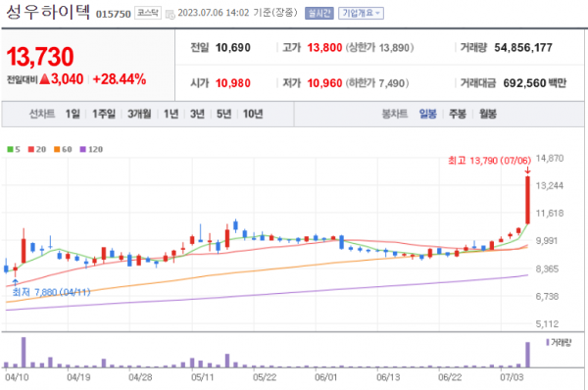This screenshot has height=390, width=588.
Task: Click the tall red 07/06 candlestick
Action: tap(527, 200)
